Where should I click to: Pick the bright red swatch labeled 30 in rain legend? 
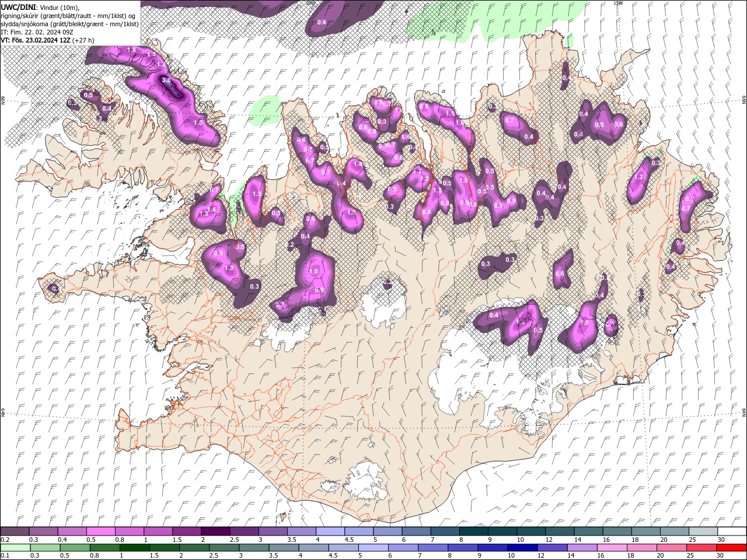click(731, 548)
